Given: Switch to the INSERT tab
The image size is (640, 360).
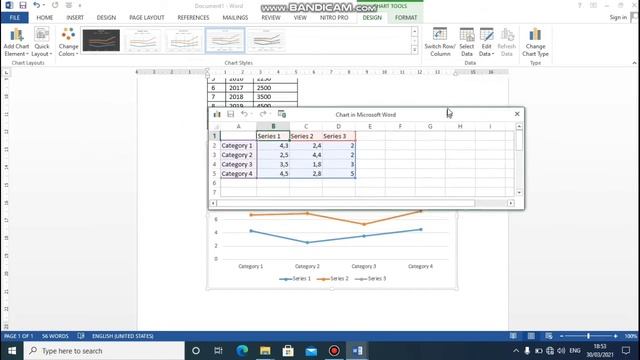Looking at the screenshot, I should pyautogui.click(x=75, y=18).
